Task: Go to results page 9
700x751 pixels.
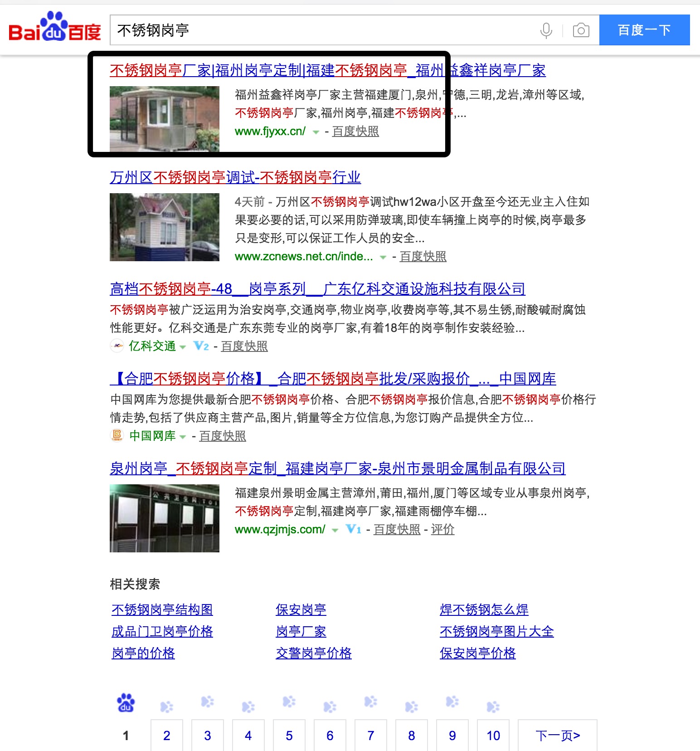Action: point(452,735)
